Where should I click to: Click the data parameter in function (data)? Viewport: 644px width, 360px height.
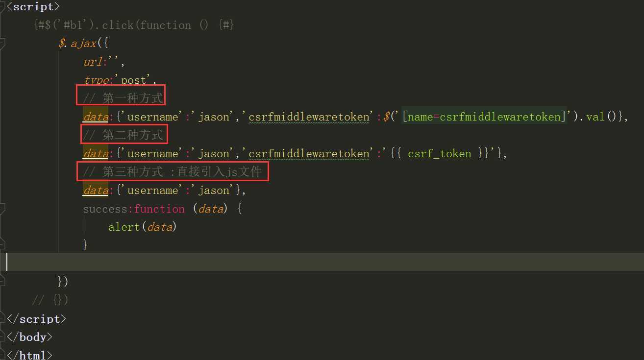pos(211,209)
